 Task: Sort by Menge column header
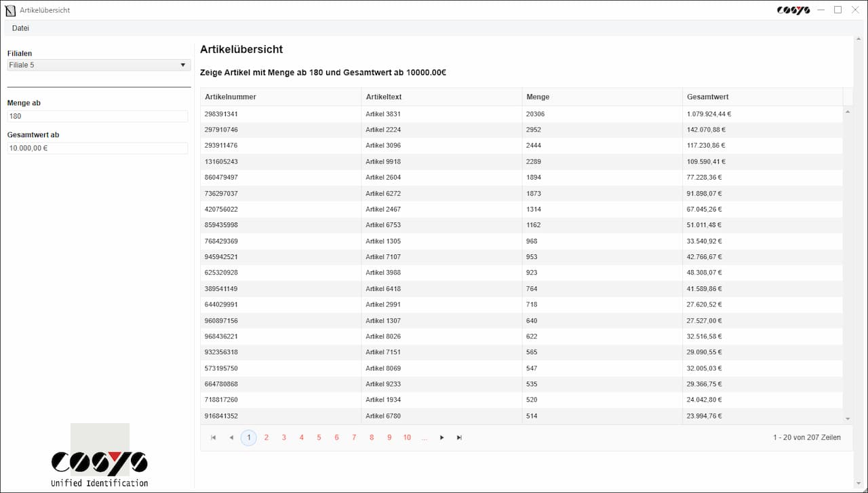pos(602,97)
